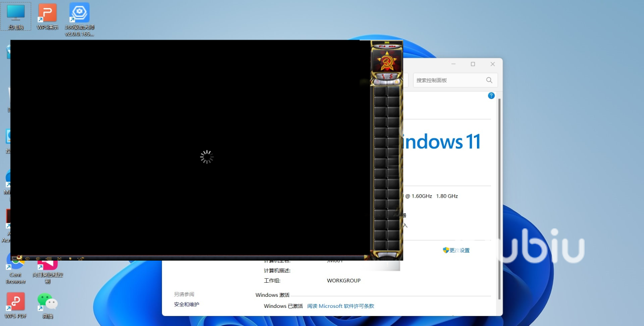Click the Soviet hammer and sickle radar emblem
The image size is (644, 326).
tap(386, 61)
